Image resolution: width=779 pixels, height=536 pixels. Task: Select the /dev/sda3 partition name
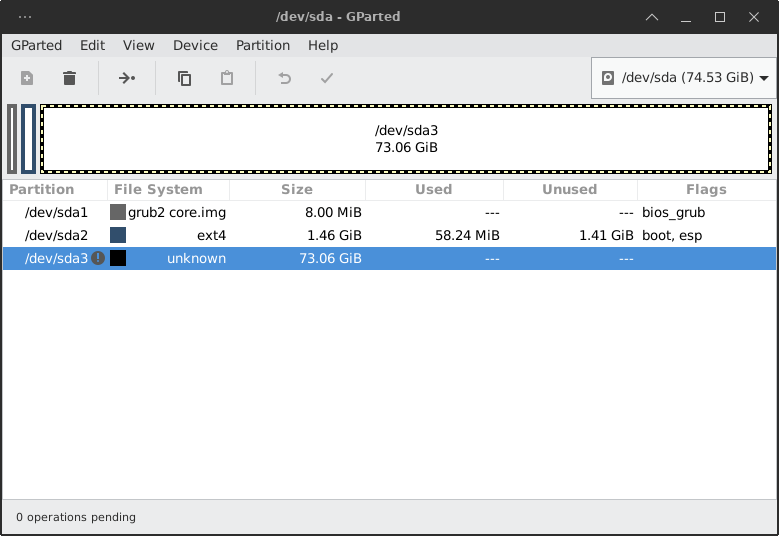[56, 258]
